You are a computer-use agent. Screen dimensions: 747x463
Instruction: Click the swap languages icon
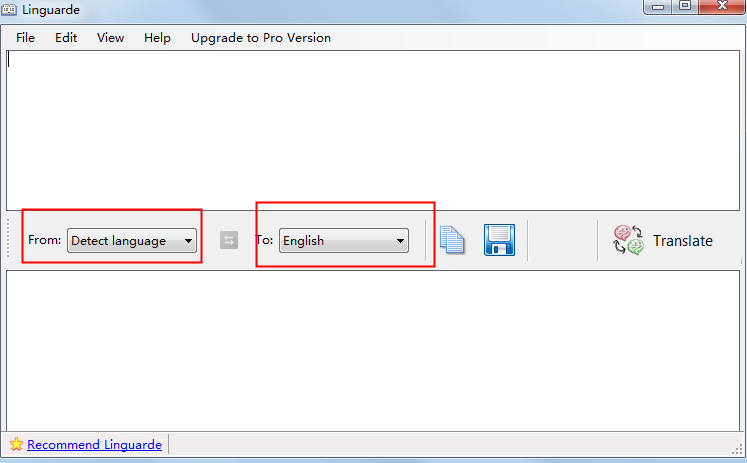229,240
